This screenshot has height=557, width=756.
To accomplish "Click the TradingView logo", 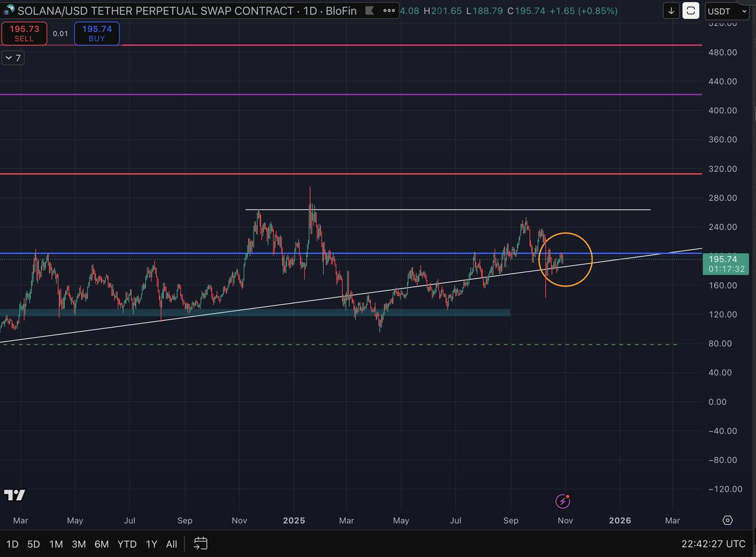I will (x=15, y=495).
